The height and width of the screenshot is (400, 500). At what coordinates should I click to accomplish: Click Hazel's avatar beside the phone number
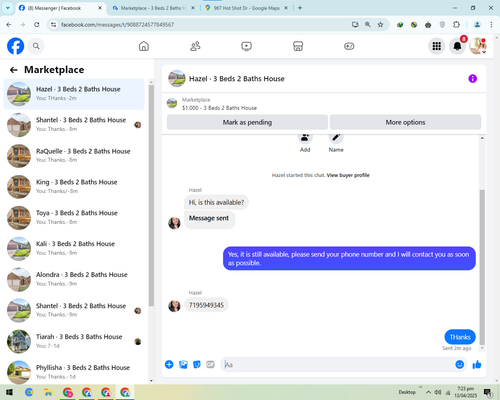(174, 306)
